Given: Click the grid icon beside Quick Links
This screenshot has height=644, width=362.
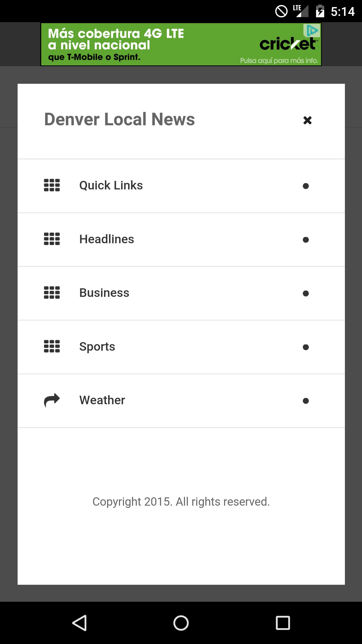Looking at the screenshot, I should coord(52,185).
